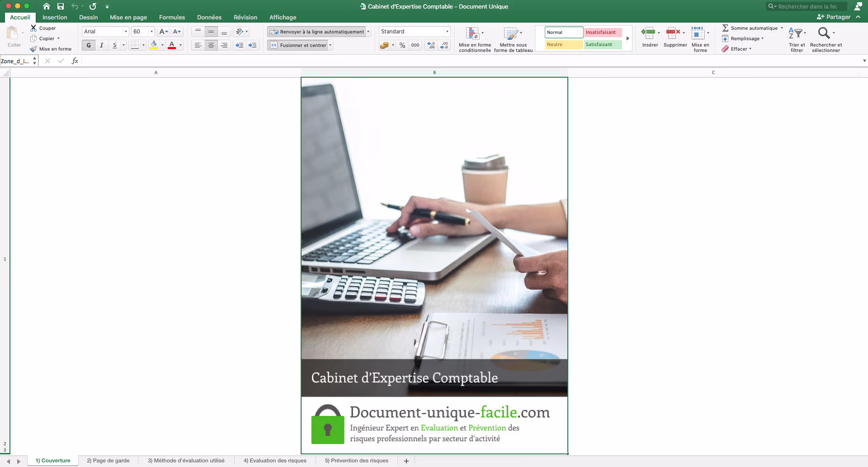Save the workbook with the disk icon
This screenshot has height=467, width=868.
click(x=61, y=6)
